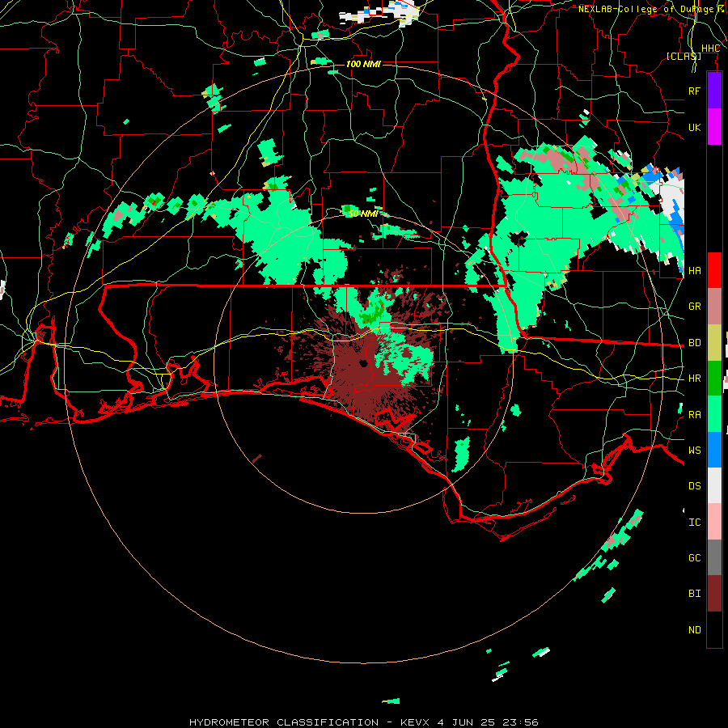Click the UK legend label

click(694, 127)
